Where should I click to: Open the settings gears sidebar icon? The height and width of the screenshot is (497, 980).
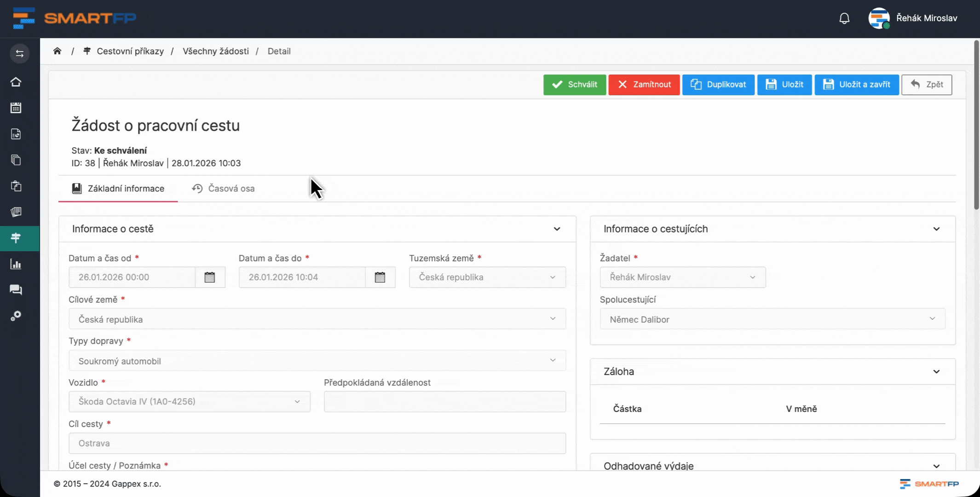[x=16, y=316]
